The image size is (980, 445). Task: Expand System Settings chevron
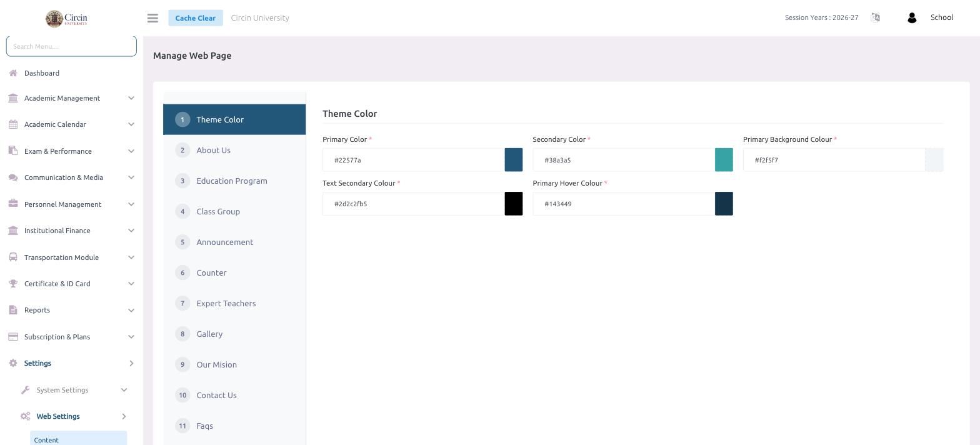tap(124, 390)
